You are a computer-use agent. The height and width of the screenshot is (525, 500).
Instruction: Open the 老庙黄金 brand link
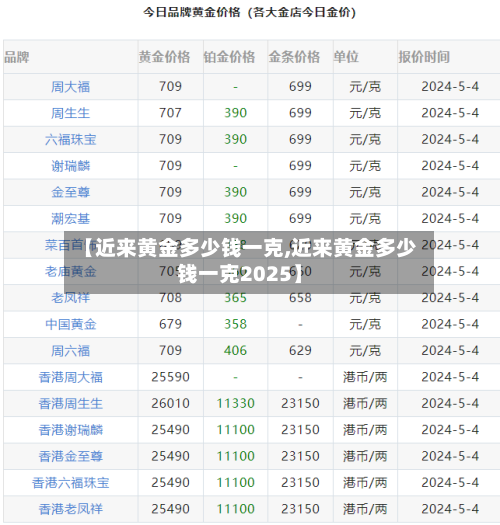click(70, 272)
